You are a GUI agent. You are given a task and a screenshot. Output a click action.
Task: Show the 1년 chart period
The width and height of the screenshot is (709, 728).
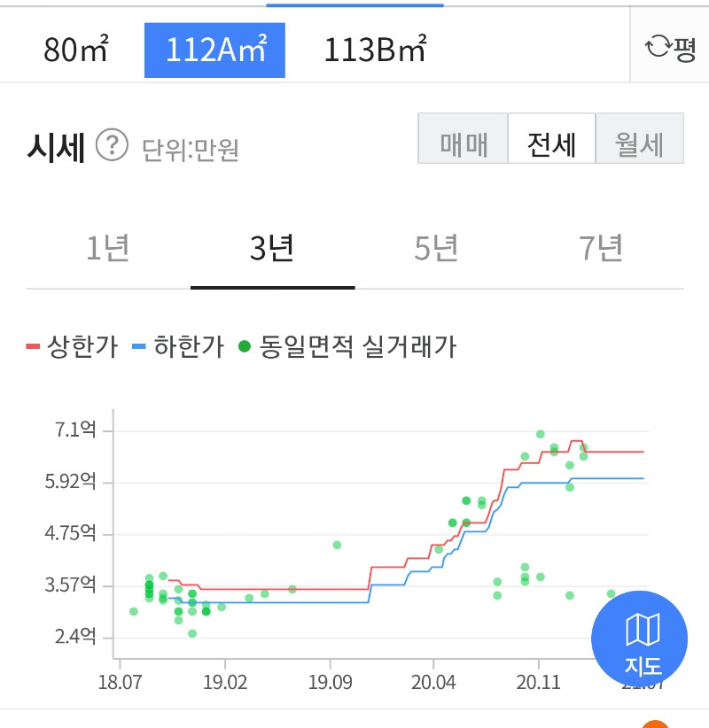pos(108,250)
